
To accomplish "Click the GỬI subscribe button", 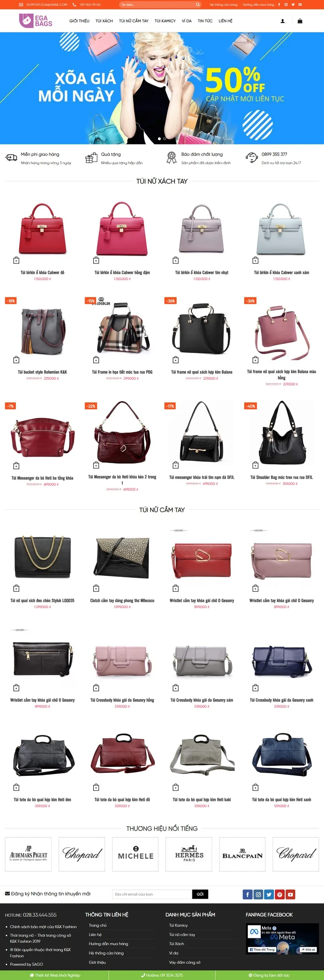I will (x=200, y=894).
